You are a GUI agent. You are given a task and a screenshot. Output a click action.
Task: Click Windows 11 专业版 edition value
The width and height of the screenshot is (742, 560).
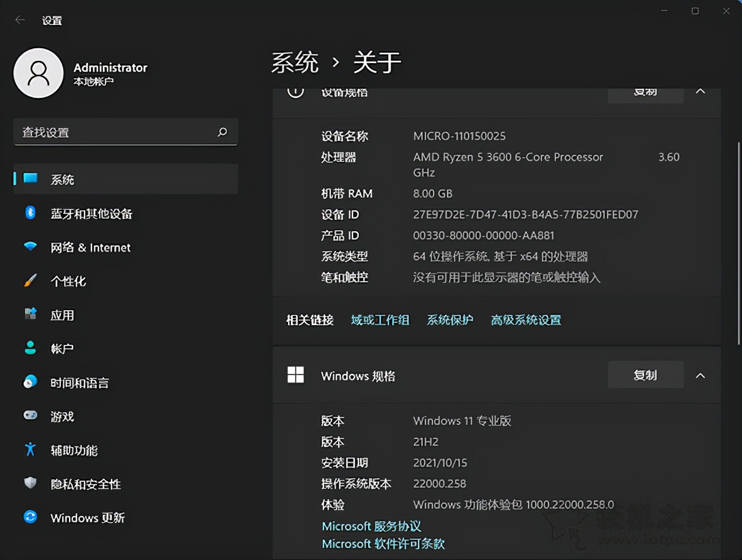click(462, 421)
